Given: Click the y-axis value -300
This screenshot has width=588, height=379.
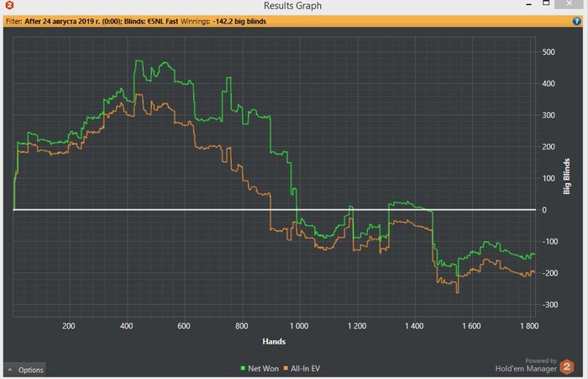Looking at the screenshot, I should 549,305.
